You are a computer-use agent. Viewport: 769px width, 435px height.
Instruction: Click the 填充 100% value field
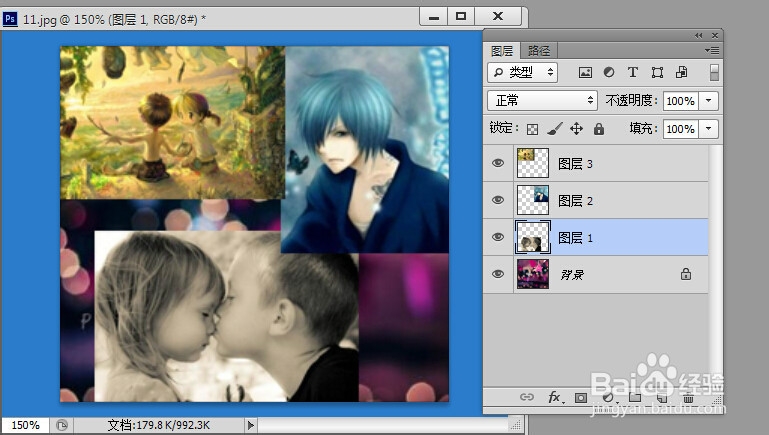[x=681, y=129]
